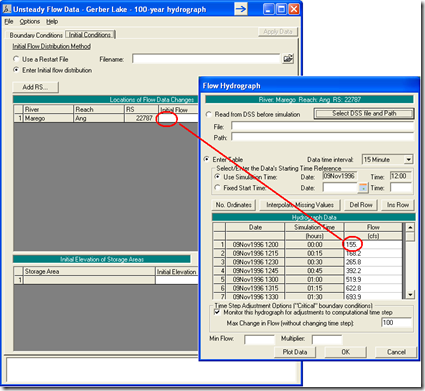Click the DSS Path input field
This screenshot has height=391, width=425.
point(322,137)
